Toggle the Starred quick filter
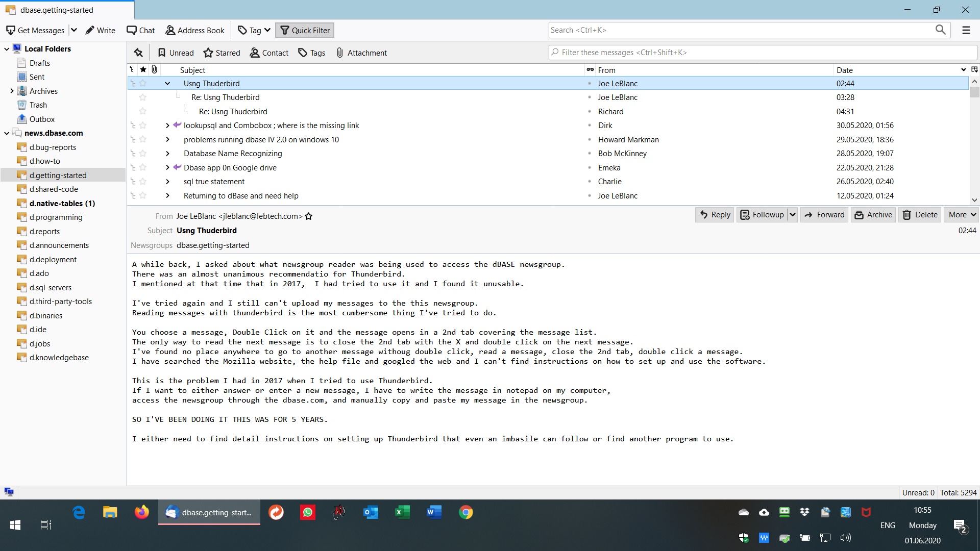The height and width of the screenshot is (551, 980). (x=222, y=53)
